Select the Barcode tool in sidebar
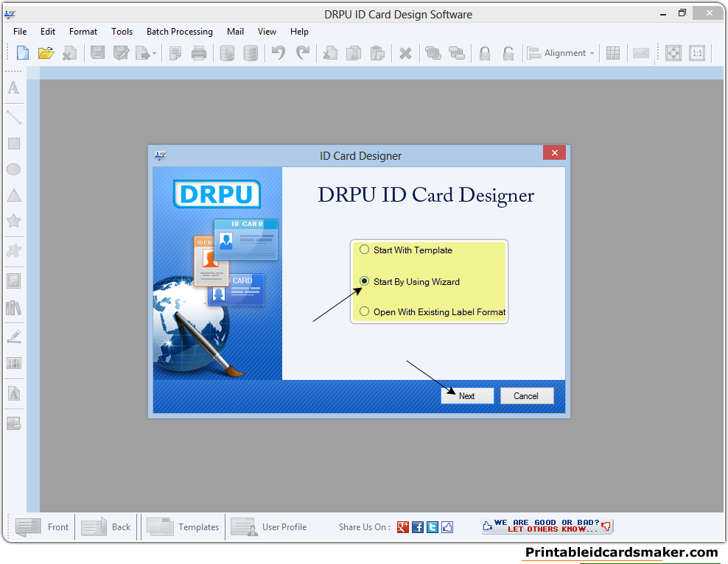Screen dimensions: 728x564 click(14, 363)
